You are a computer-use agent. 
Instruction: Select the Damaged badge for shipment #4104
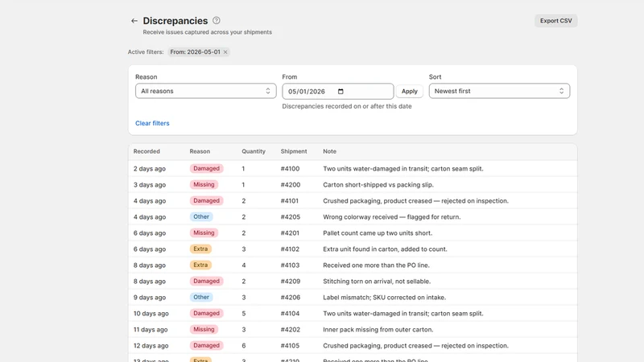207,314
